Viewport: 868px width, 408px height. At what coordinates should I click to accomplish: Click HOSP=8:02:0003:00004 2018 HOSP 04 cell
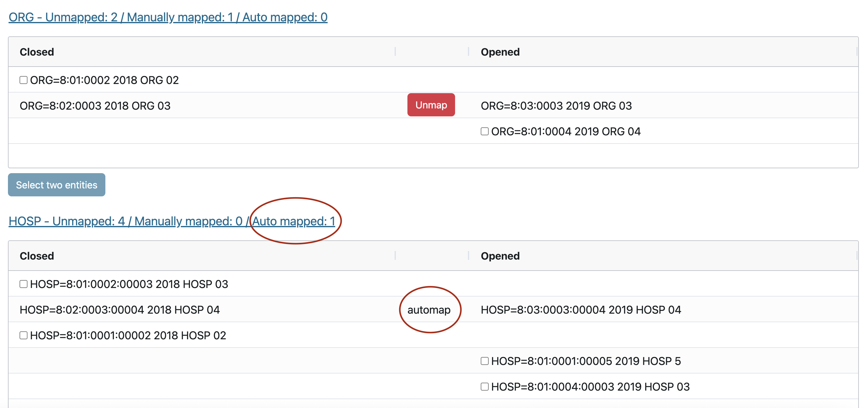pyautogui.click(x=120, y=310)
